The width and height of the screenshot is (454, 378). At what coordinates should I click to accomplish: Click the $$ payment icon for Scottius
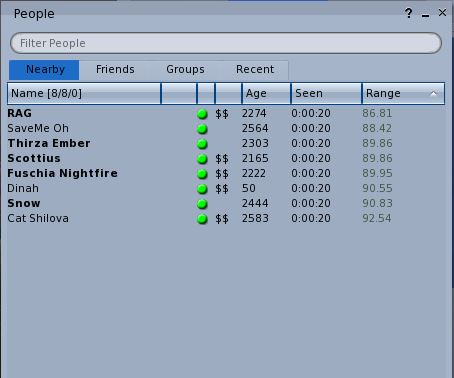click(222, 159)
